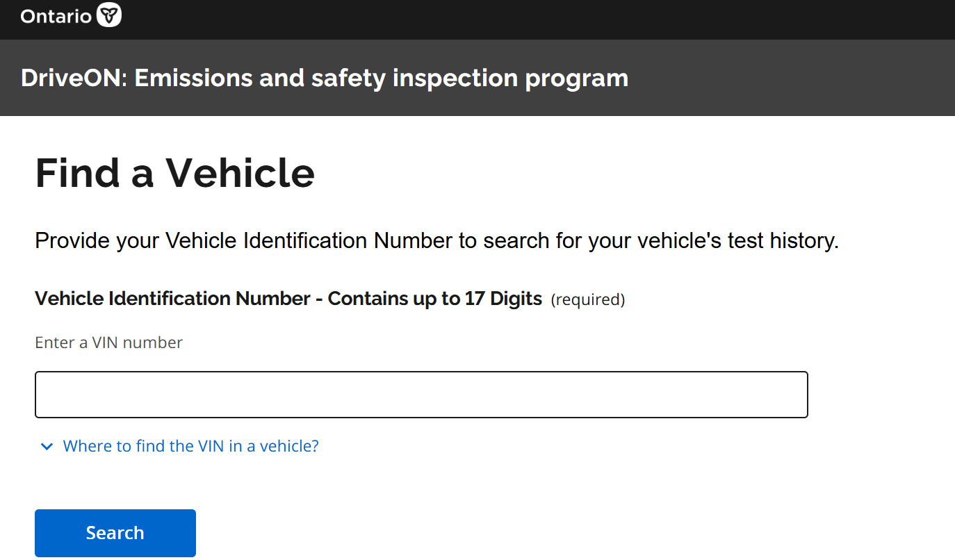The image size is (955, 560).
Task: Click the test history instruction paragraph
Action: pos(436,241)
